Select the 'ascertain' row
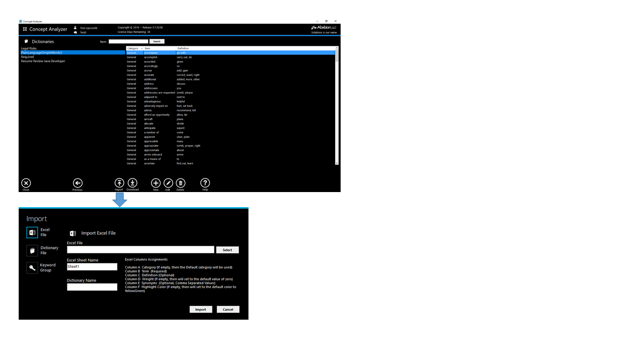 230,163
